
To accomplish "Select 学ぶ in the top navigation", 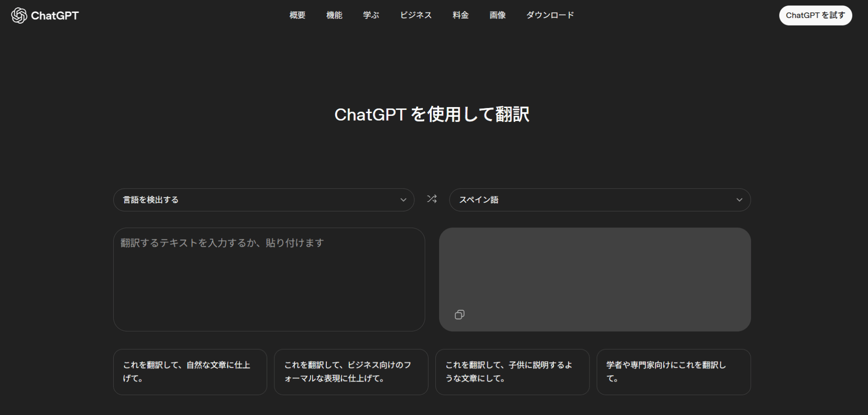I will (x=371, y=15).
